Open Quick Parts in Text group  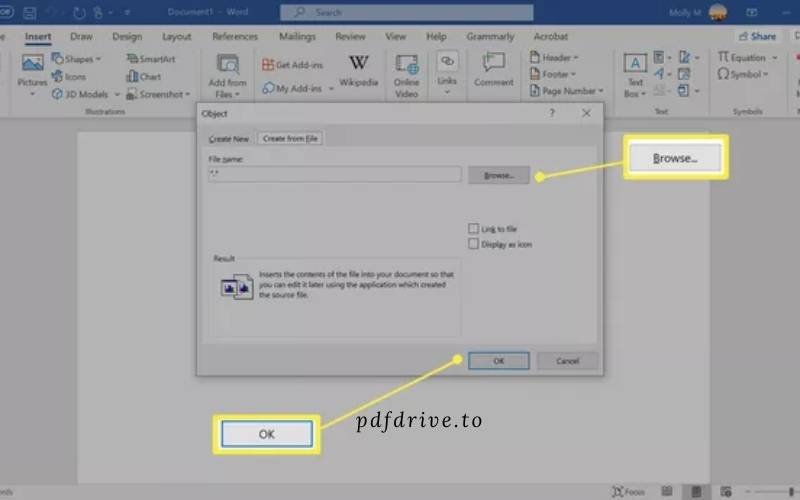click(x=659, y=57)
